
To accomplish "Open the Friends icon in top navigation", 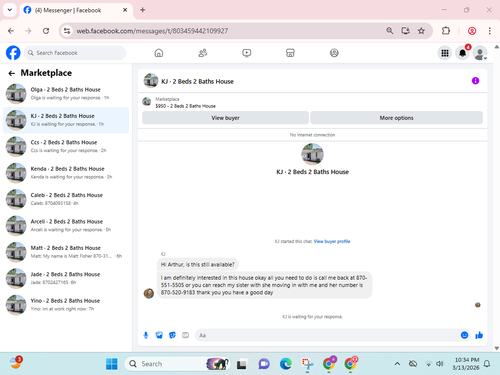I will (203, 53).
